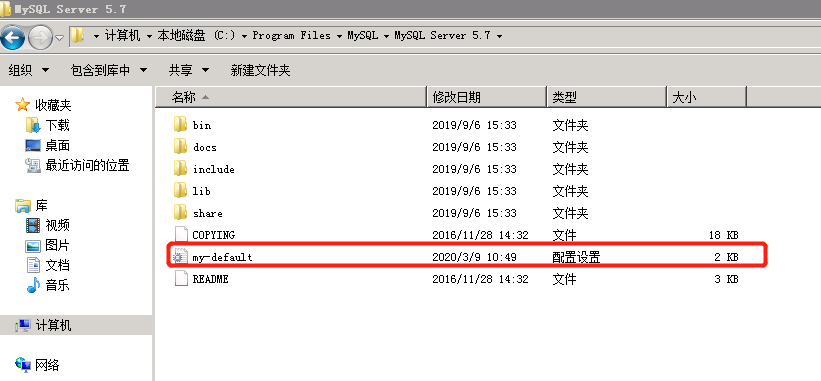This screenshot has width=821, height=381.
Task: Open the 图片 library
Action: click(x=57, y=245)
